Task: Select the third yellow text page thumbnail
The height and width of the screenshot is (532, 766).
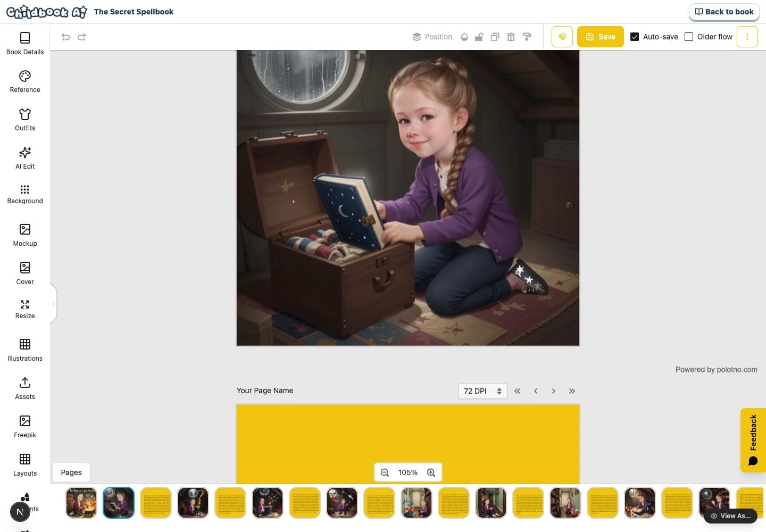Action: coord(156,503)
